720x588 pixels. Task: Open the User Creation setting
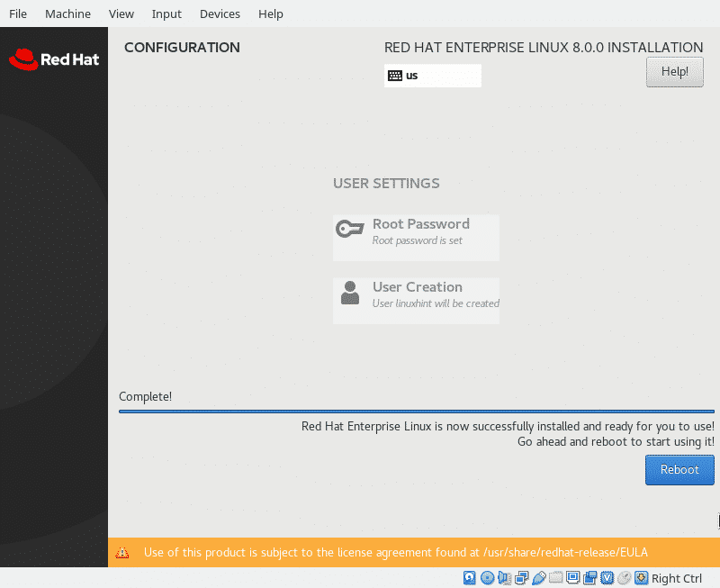(416, 301)
